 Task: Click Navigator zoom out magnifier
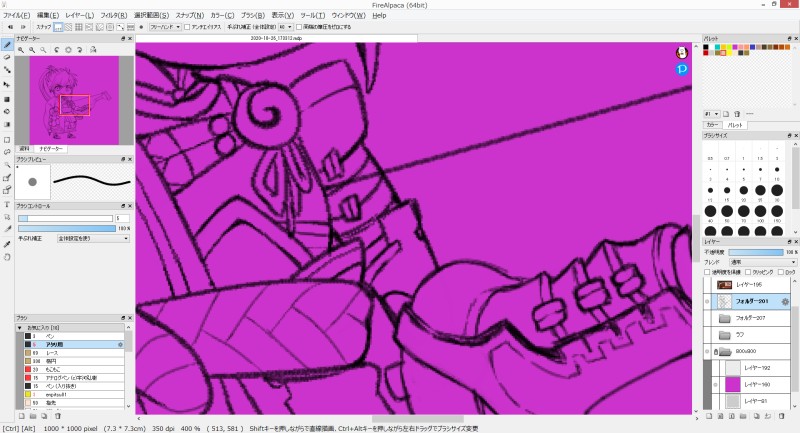coord(32,50)
